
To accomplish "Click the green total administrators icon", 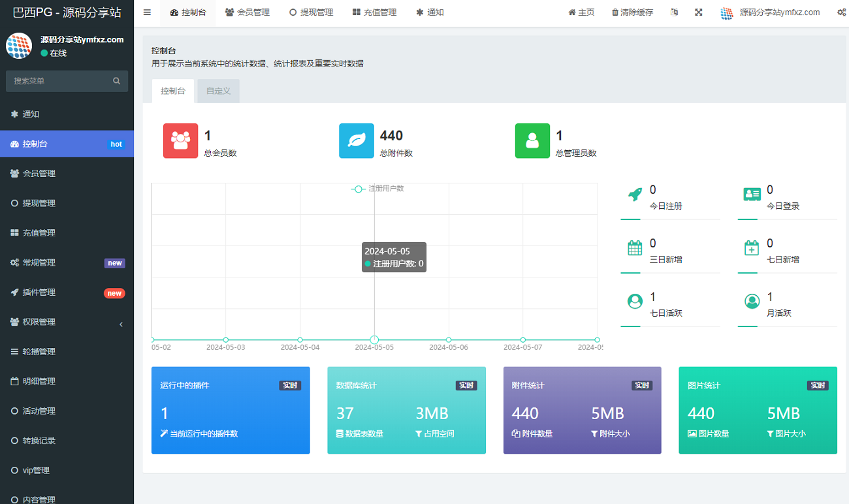I will point(532,140).
